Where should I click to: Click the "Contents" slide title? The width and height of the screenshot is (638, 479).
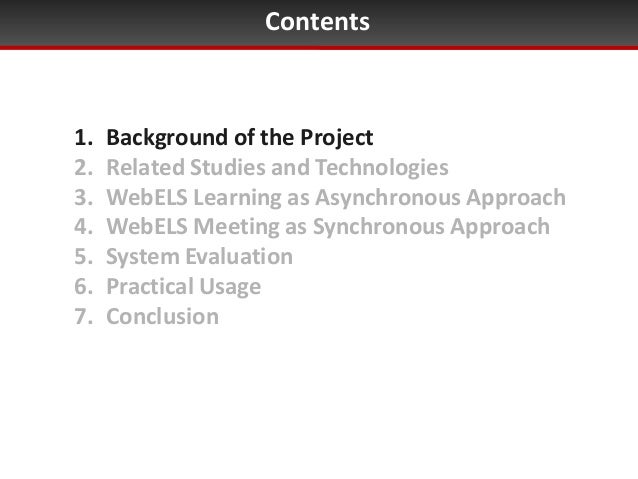click(x=317, y=21)
